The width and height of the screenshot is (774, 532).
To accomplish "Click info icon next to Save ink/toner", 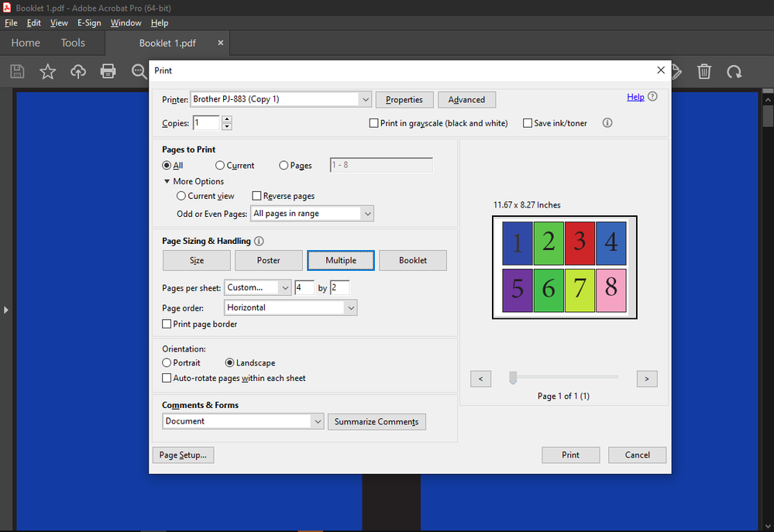I will coord(607,123).
